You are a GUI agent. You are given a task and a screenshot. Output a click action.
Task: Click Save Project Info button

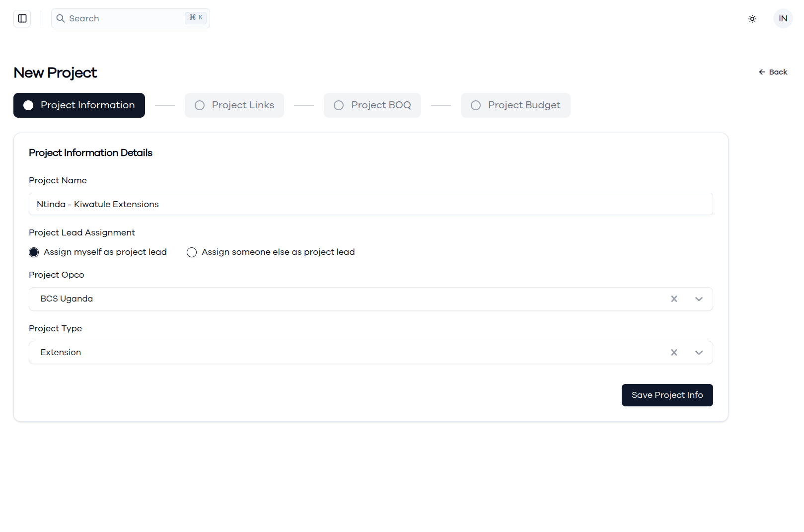[x=667, y=395]
